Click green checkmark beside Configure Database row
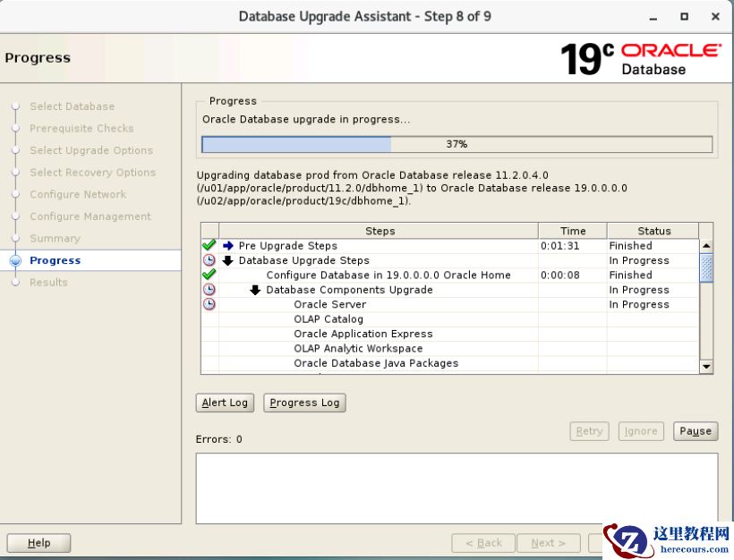Image resolution: width=734 pixels, height=560 pixels. click(209, 274)
